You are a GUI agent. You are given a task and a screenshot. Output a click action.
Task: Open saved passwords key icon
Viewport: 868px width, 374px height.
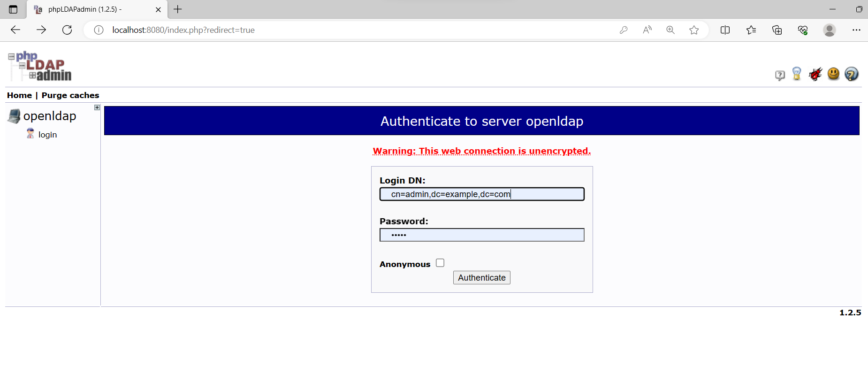624,30
